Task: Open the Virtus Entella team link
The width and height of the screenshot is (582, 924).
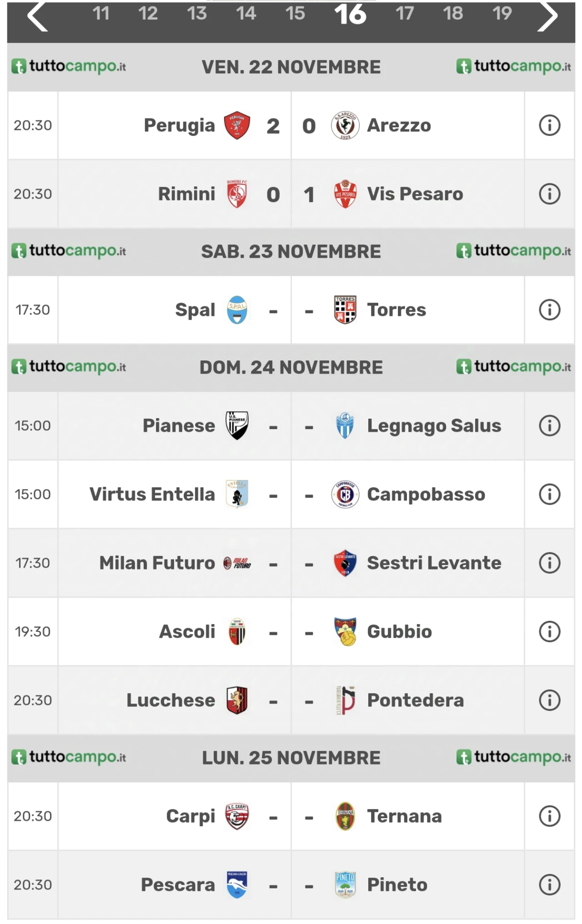Action: pyautogui.click(x=152, y=494)
